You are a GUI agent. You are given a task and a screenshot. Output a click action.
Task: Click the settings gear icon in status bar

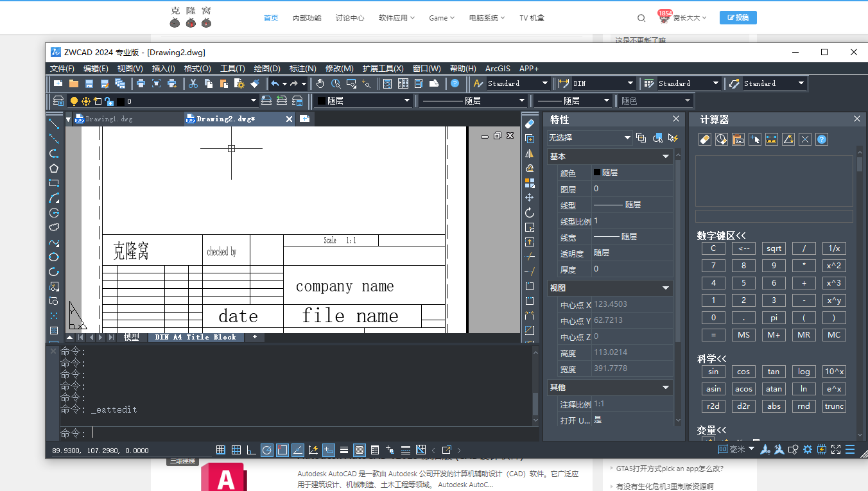point(808,449)
